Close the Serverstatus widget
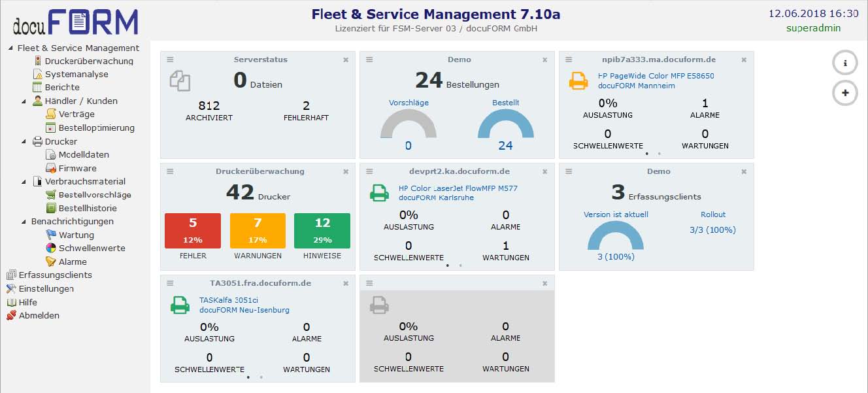 click(346, 60)
